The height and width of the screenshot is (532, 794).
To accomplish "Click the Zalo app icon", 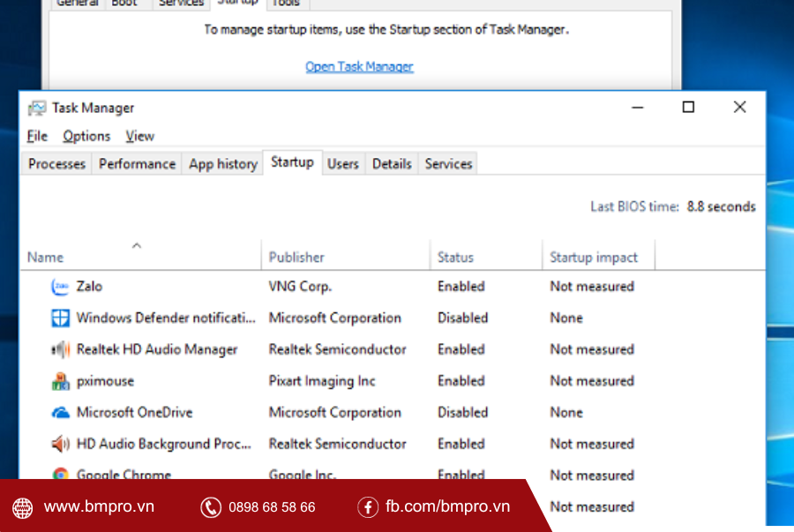I will (x=60, y=287).
